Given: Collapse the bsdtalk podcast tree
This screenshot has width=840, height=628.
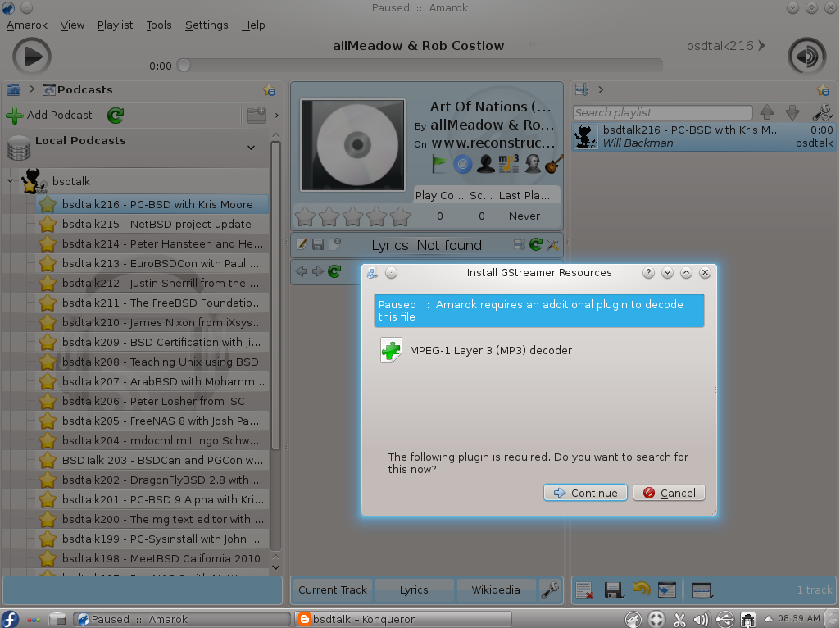Looking at the screenshot, I should click(10, 181).
